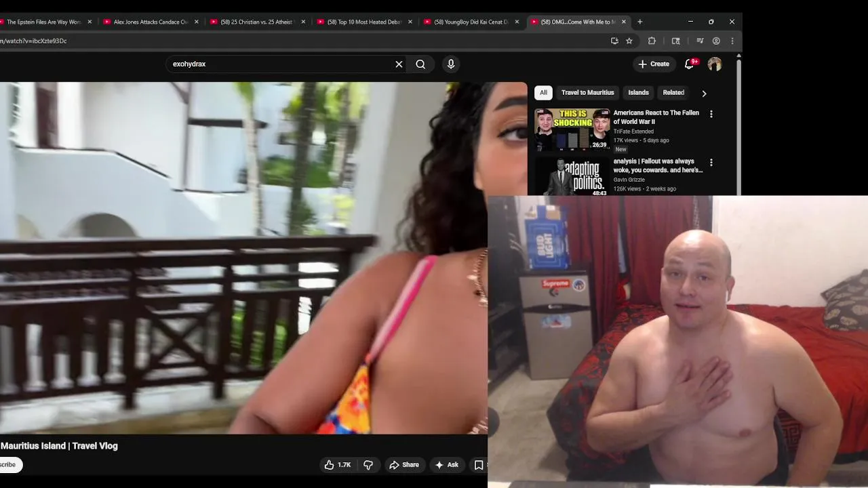Start voice search with the microphone
Viewport: 868px width, 488px height.
(x=451, y=64)
